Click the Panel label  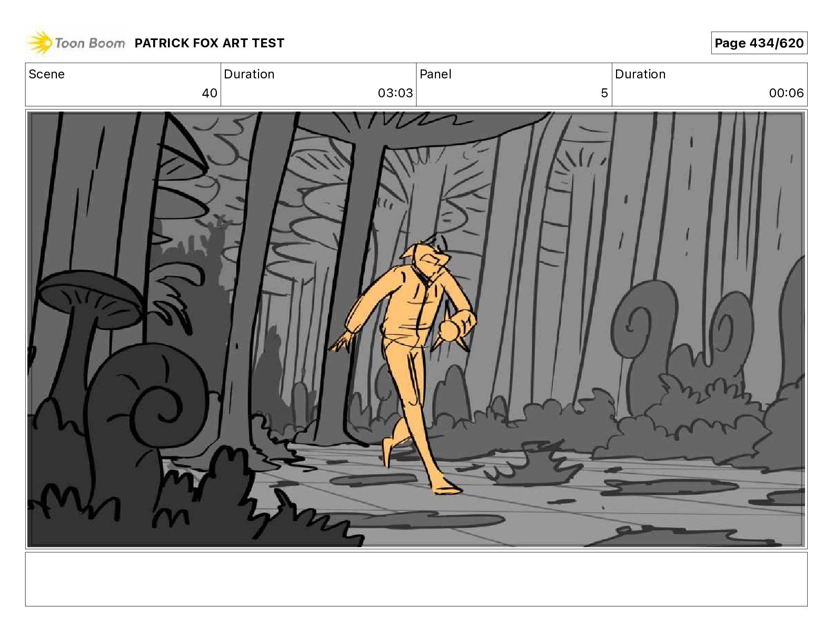pos(435,74)
